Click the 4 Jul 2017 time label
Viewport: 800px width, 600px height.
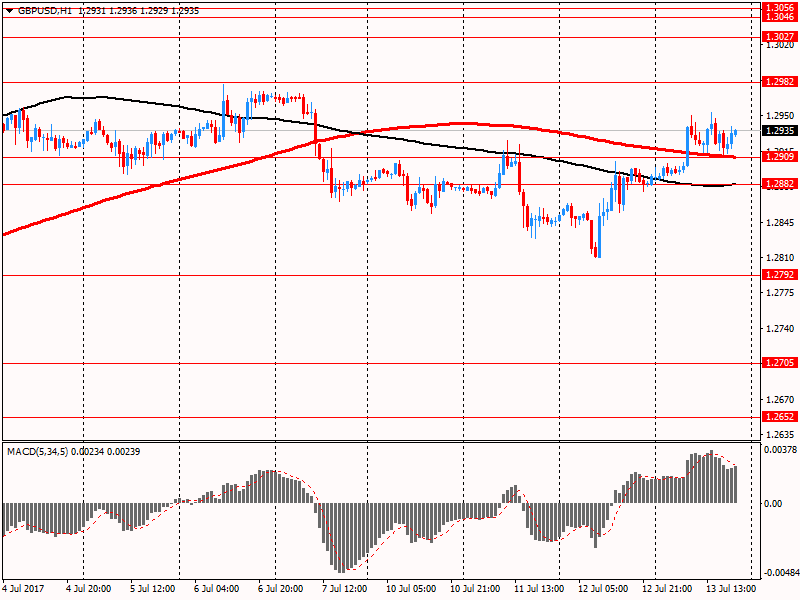click(23, 589)
